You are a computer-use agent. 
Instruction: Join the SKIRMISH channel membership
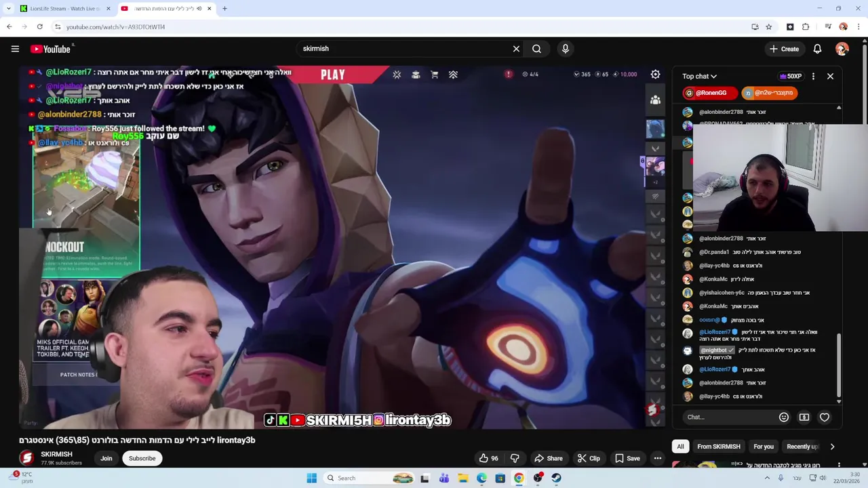106,458
